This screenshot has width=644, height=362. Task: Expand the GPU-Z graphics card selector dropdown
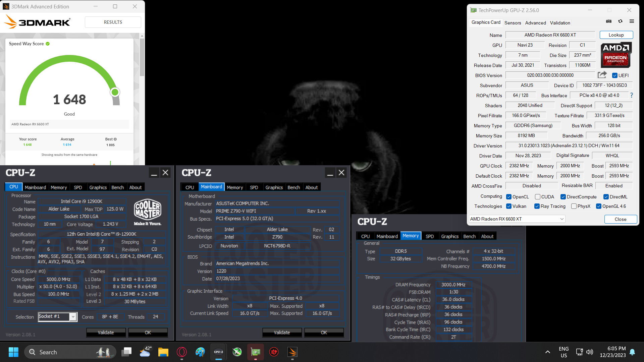[517, 219]
